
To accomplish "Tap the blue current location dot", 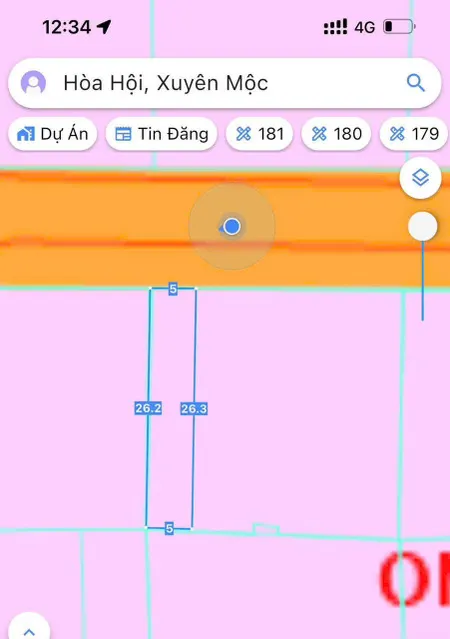I will pyautogui.click(x=232, y=226).
